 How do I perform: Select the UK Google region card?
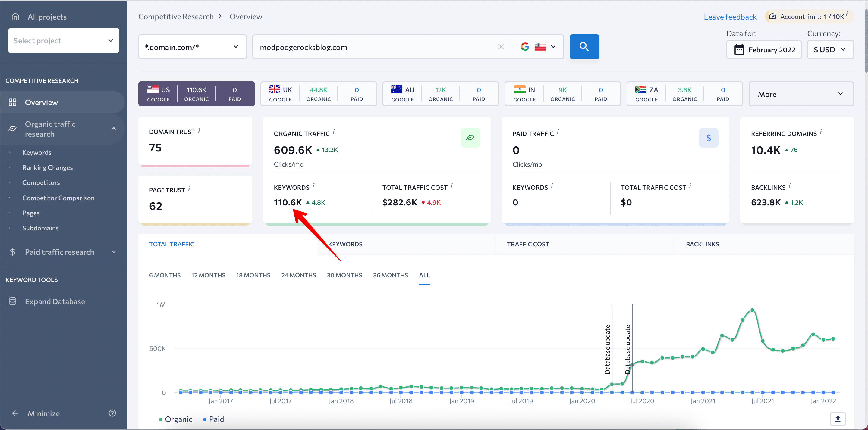319,94
